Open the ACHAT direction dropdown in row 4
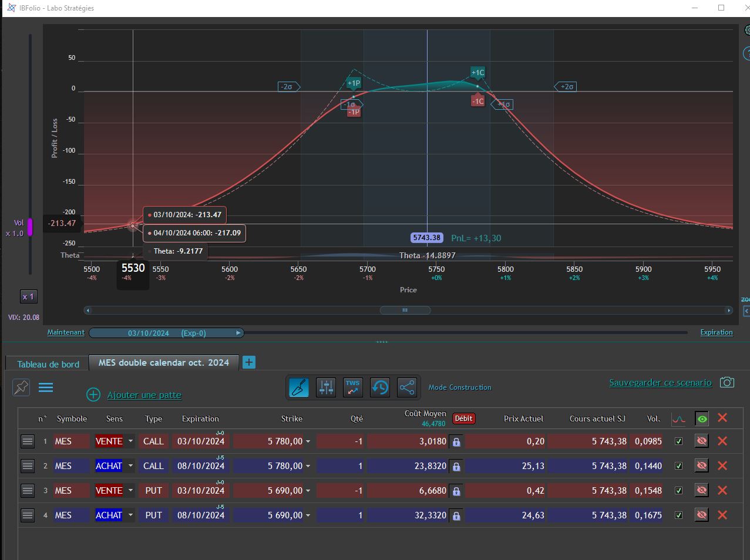Image resolution: width=750 pixels, height=560 pixels. [131, 515]
